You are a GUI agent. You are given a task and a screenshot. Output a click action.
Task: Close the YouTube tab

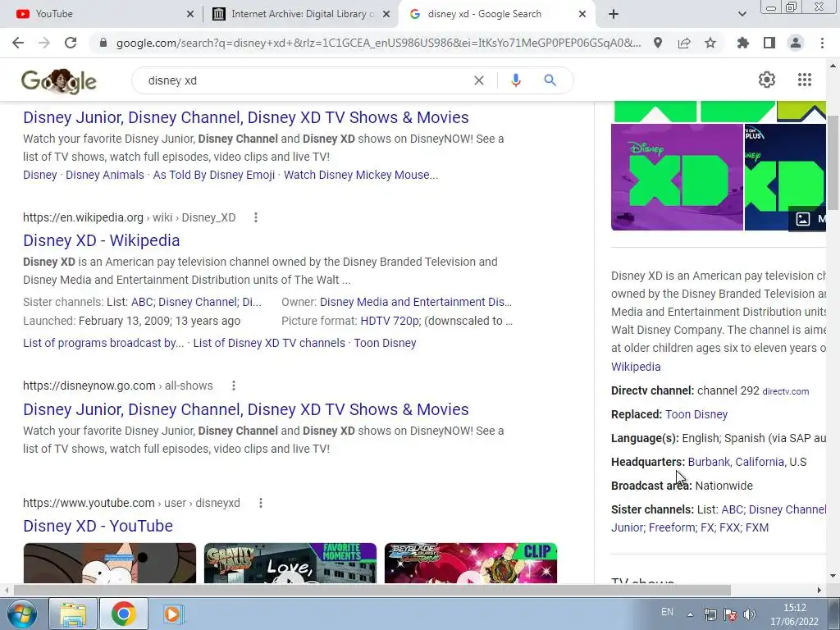190,15
